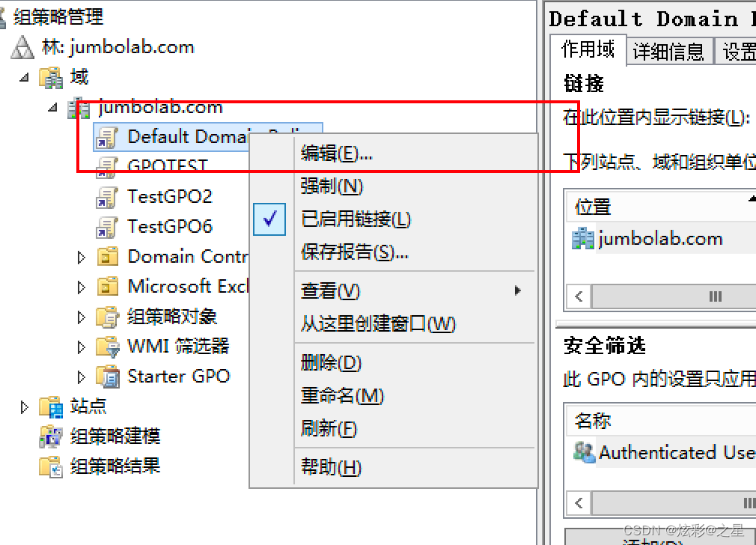Click the Microsoft Exchange OU folder icon

(x=108, y=287)
